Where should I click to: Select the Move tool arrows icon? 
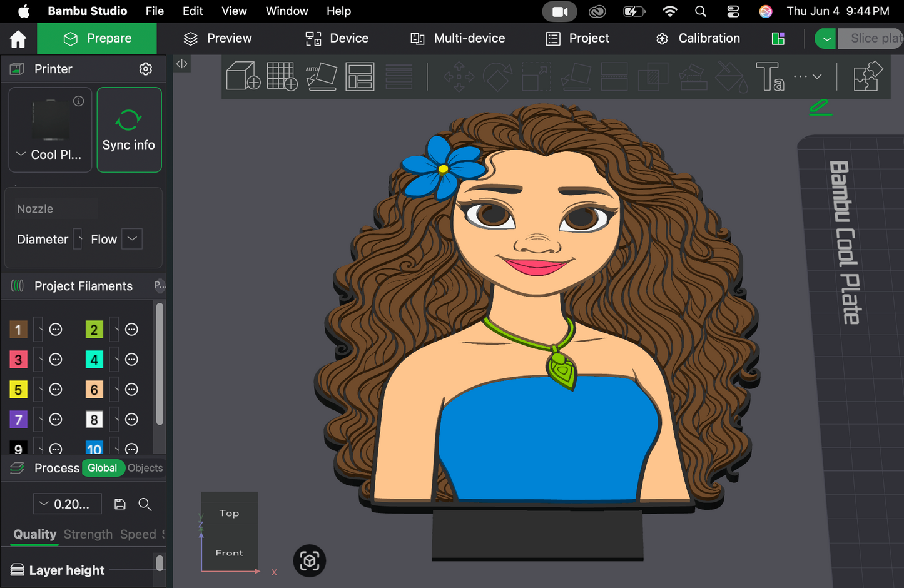pyautogui.click(x=459, y=76)
